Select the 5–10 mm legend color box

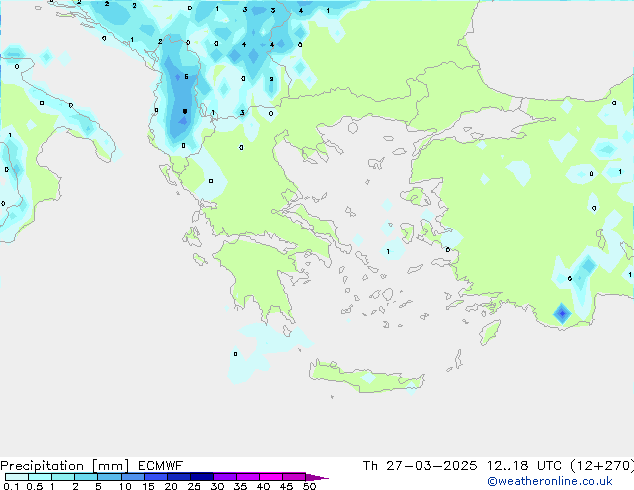(x=109, y=477)
